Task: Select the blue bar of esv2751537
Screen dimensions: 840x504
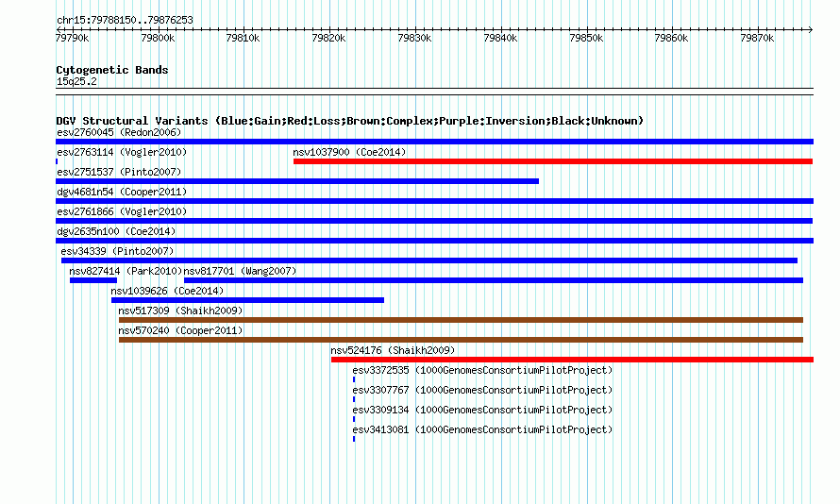Action: pos(297,181)
